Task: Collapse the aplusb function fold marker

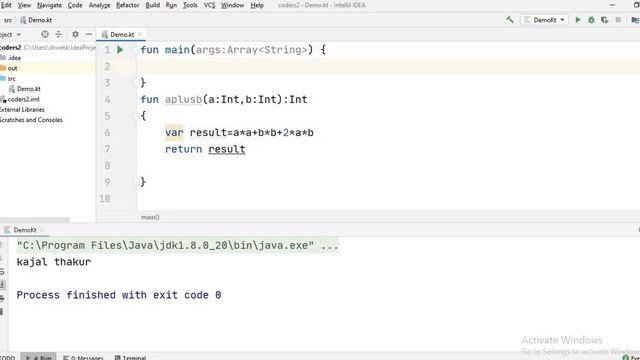Action: point(136,116)
